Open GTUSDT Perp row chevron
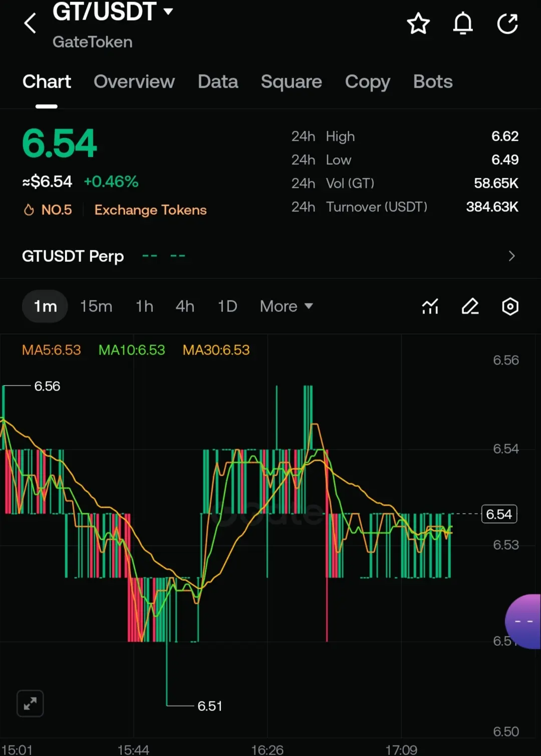 click(511, 256)
